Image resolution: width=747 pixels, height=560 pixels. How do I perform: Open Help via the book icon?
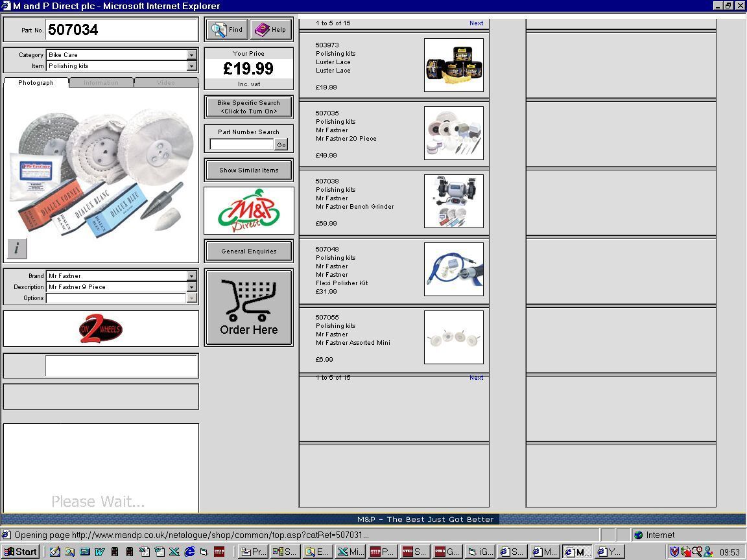(270, 30)
